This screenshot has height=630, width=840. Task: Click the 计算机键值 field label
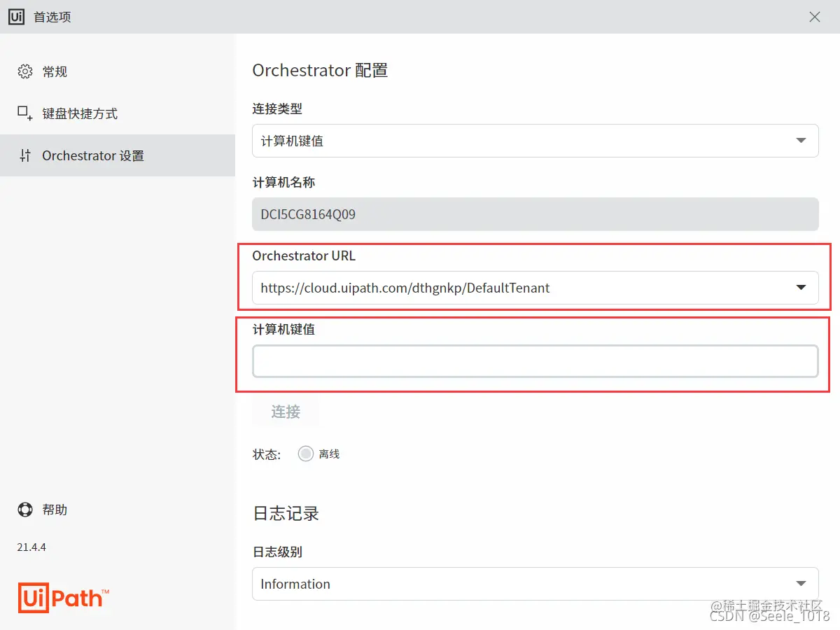pos(283,329)
